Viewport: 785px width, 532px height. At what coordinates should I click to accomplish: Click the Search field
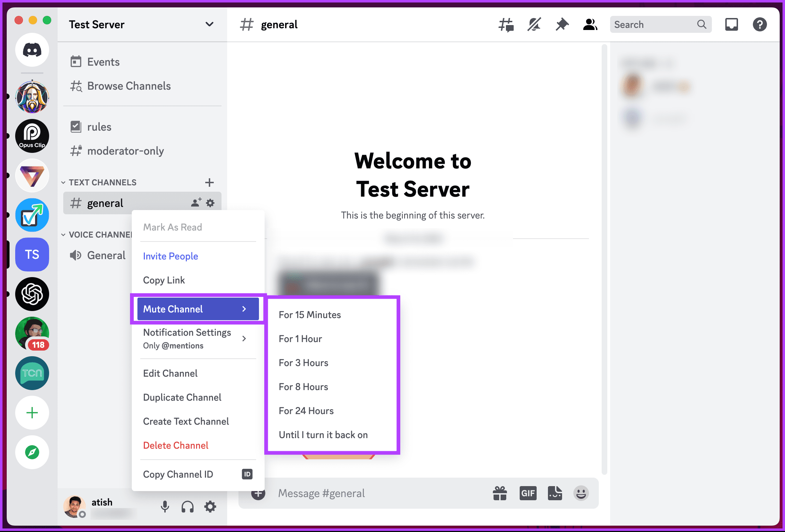click(x=661, y=25)
